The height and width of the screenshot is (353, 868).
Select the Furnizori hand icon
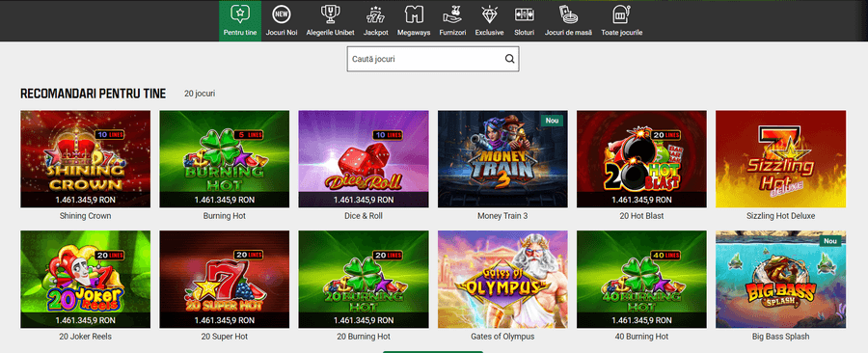(453, 14)
